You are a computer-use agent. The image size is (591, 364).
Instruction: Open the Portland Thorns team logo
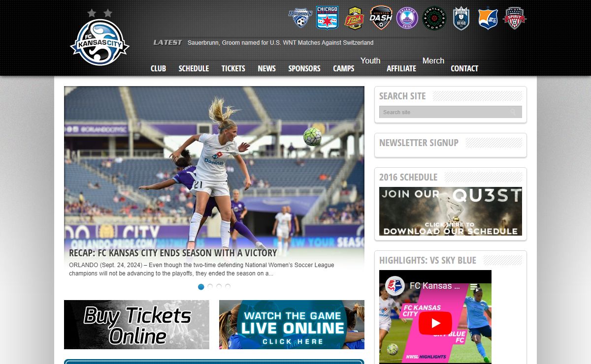pos(434,18)
